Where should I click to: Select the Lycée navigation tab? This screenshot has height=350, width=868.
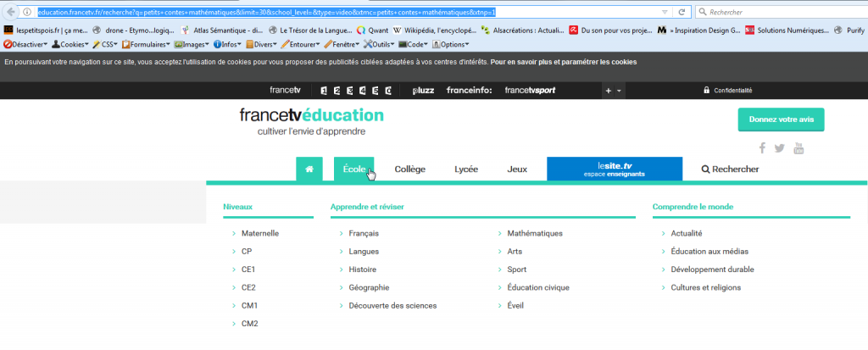point(466,169)
